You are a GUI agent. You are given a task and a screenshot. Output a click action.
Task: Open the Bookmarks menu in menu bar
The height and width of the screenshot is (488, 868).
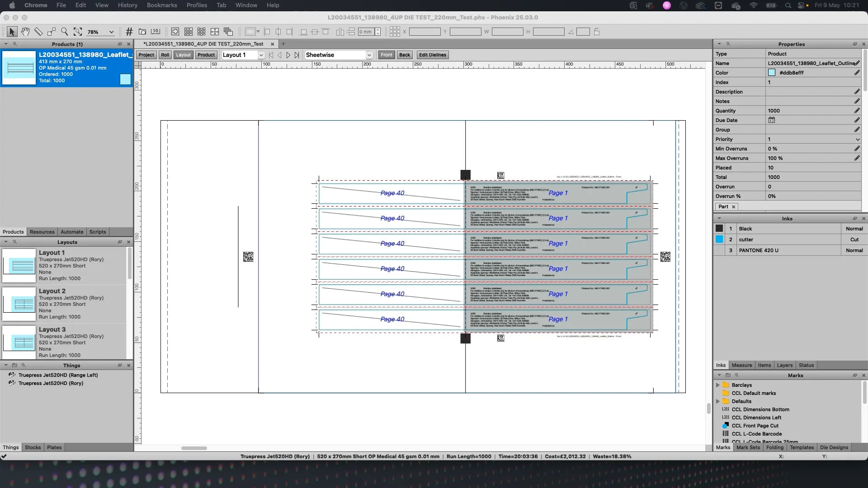162,5
